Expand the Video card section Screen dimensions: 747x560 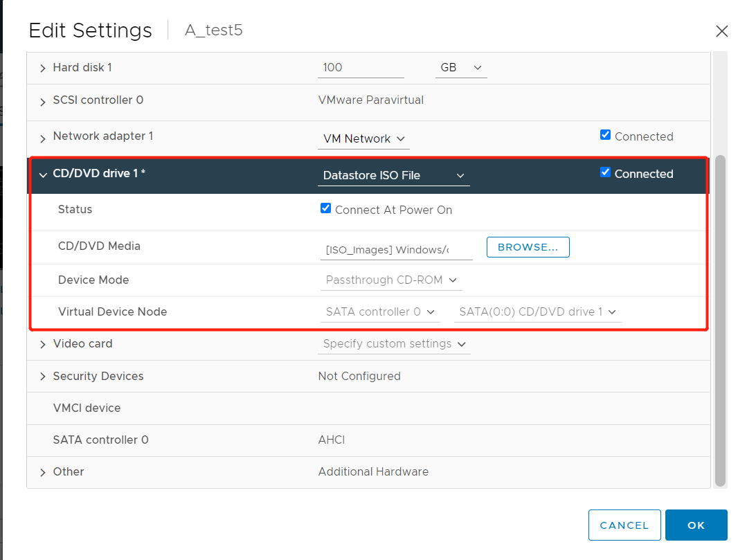click(x=42, y=343)
